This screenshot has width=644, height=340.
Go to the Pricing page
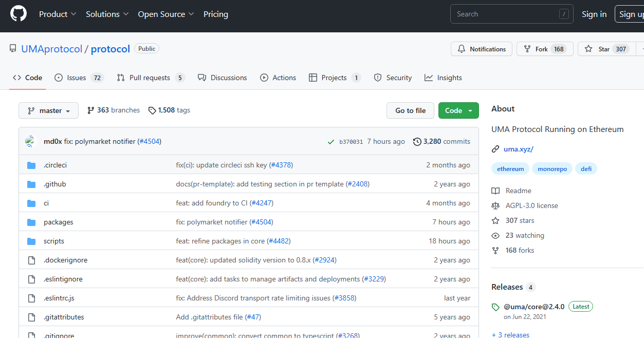point(216,14)
